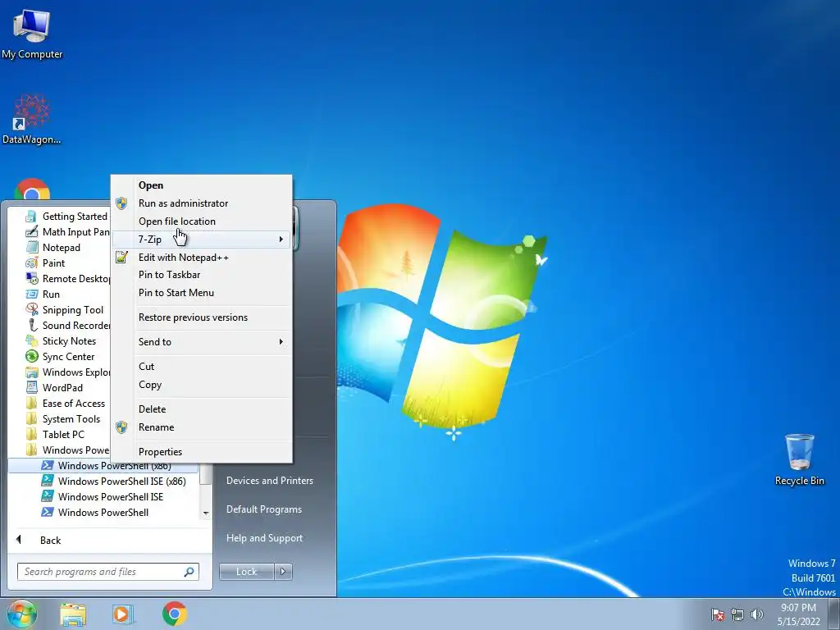Choose Rename in the context menu

point(202,427)
